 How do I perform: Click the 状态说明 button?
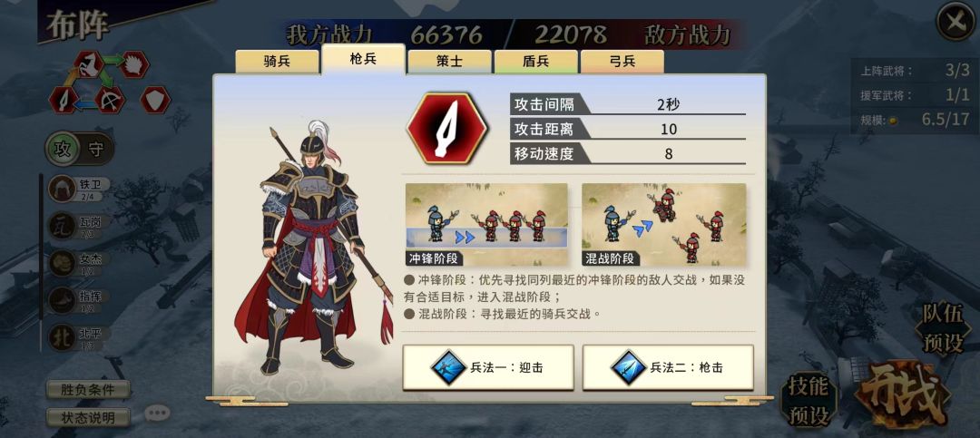(x=88, y=418)
